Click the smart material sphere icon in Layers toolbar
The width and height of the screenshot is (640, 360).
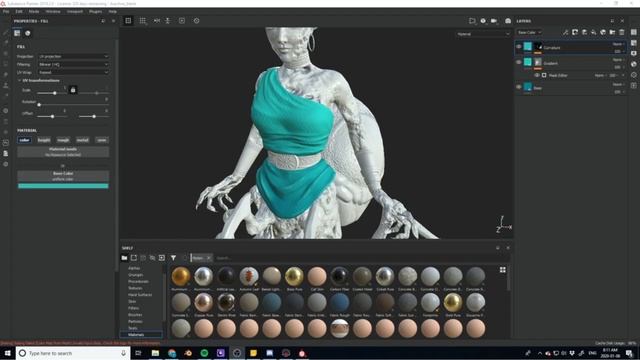pyautogui.click(x=603, y=32)
